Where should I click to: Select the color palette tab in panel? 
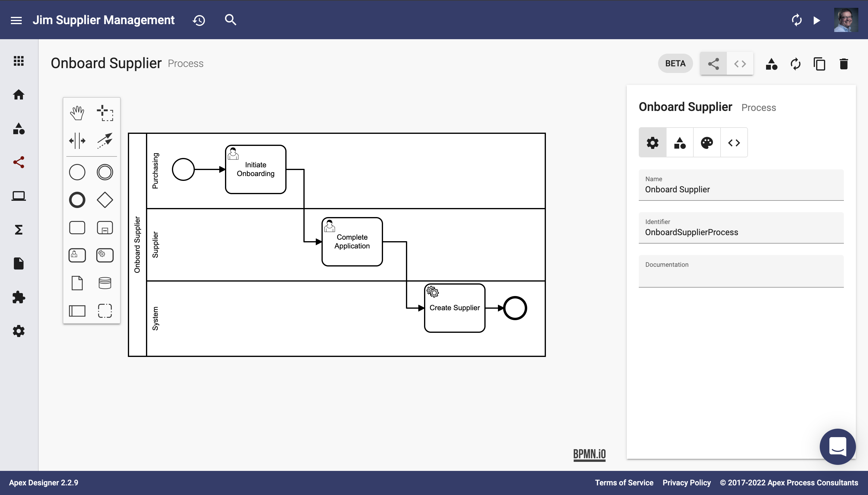[707, 143]
